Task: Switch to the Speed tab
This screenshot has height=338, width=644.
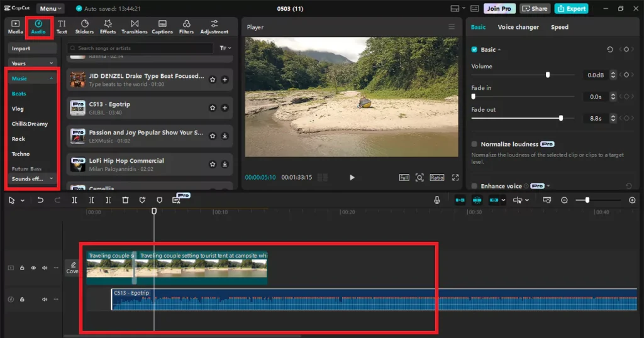Action: click(x=559, y=27)
